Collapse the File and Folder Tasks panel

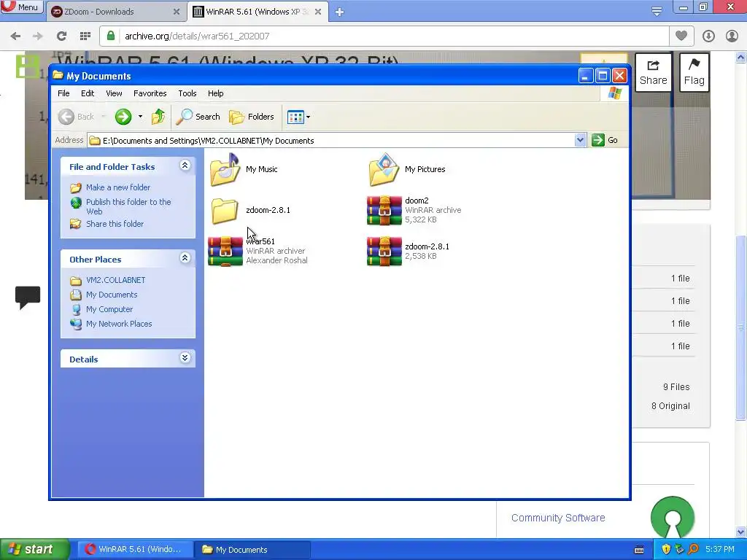point(185,166)
